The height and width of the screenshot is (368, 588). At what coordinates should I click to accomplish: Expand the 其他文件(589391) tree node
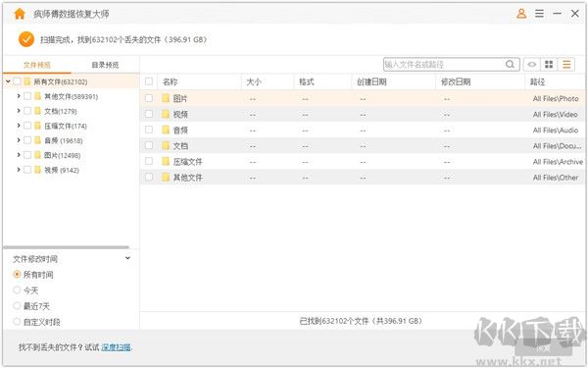click(19, 96)
